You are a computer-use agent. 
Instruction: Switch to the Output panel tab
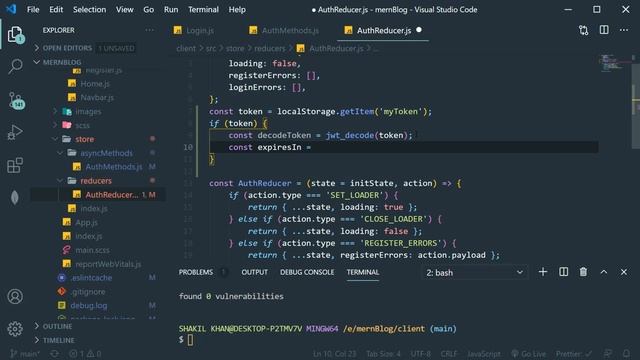[255, 272]
